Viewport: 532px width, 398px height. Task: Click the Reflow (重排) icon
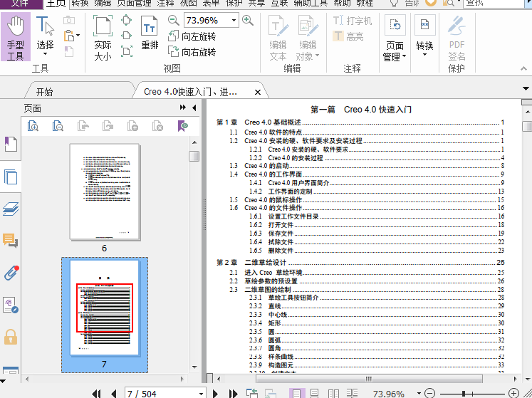point(150,33)
